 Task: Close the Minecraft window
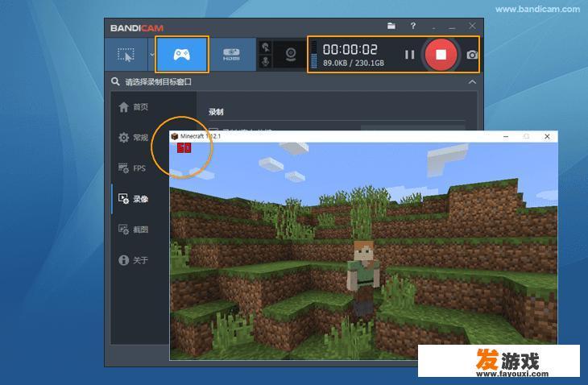tap(547, 136)
